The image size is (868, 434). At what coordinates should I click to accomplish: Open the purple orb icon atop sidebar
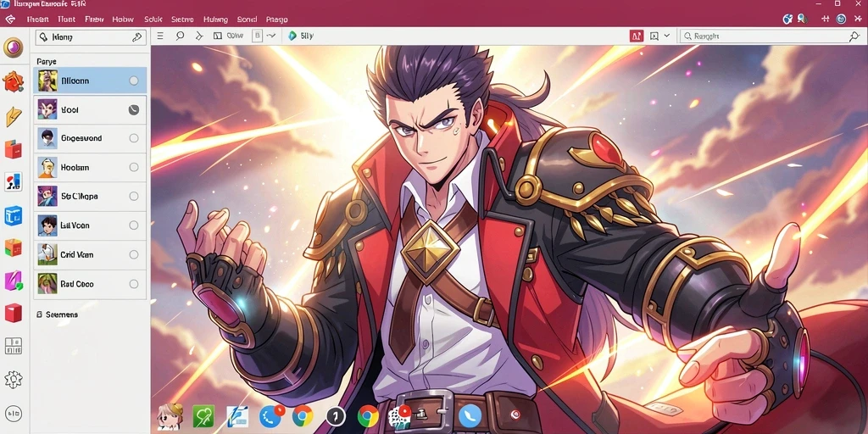[x=14, y=47]
